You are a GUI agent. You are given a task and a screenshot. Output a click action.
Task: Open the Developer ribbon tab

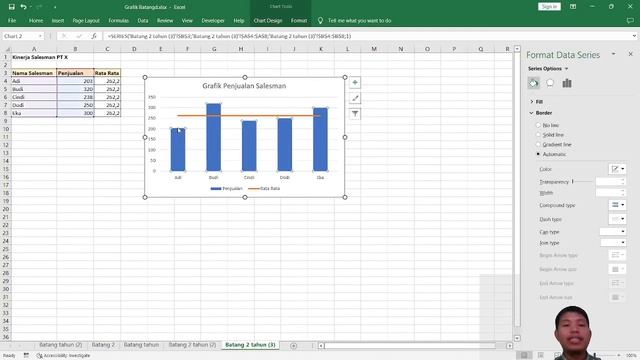pos(213,20)
